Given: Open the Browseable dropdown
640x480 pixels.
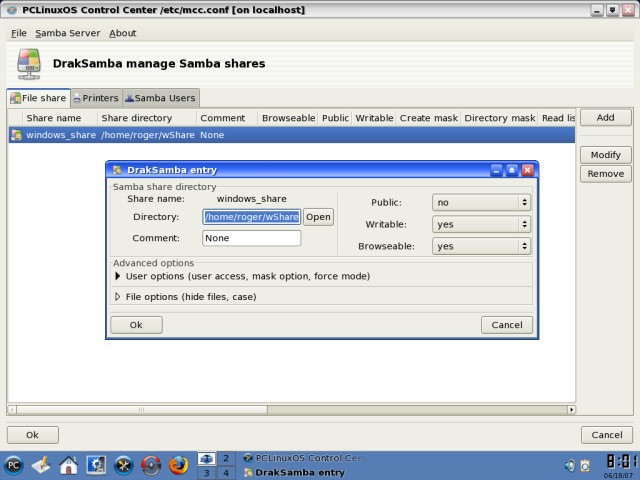Looking at the screenshot, I should click(x=481, y=246).
